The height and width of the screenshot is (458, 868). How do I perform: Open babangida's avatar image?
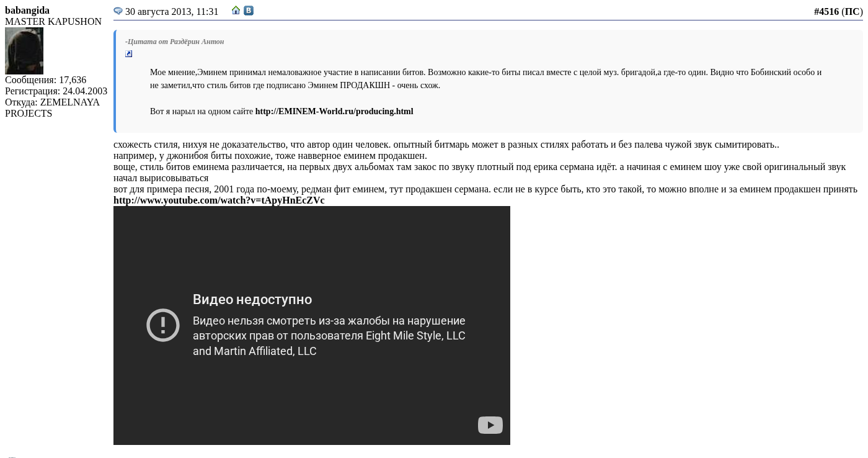(x=24, y=51)
